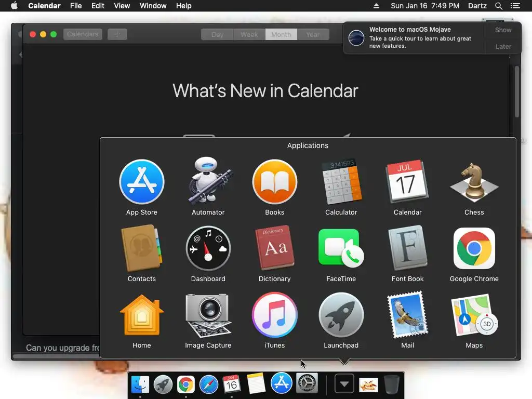The image size is (532, 399).
Task: Open FaceTime from Applications grid
Action: 341,248
